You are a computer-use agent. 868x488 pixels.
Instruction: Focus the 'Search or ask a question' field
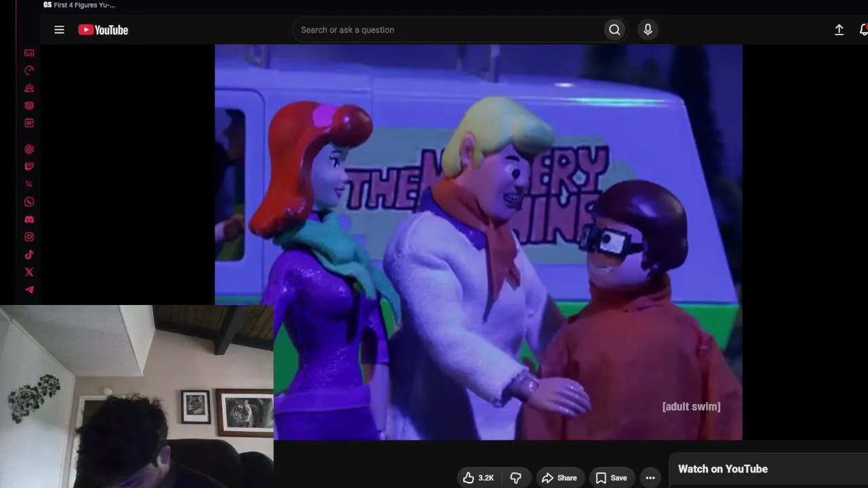pos(449,30)
